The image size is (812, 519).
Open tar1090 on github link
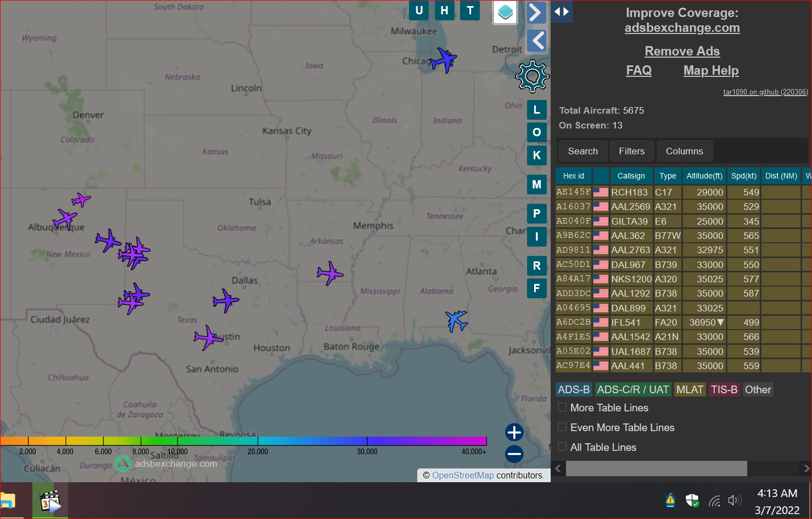[765, 92]
